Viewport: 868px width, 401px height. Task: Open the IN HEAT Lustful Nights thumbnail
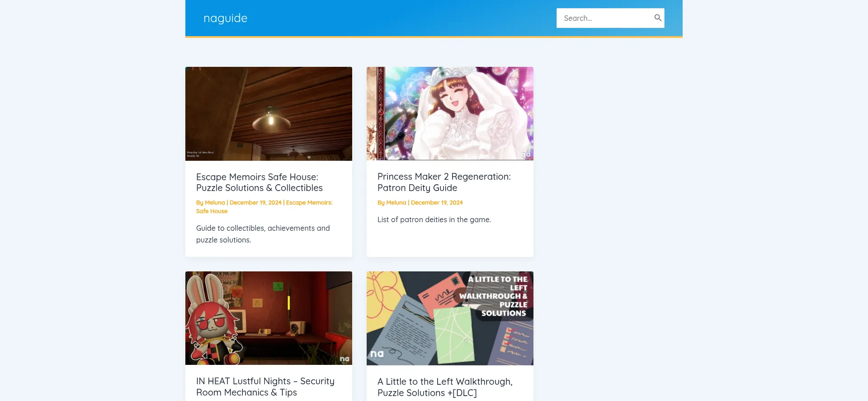pos(269,318)
